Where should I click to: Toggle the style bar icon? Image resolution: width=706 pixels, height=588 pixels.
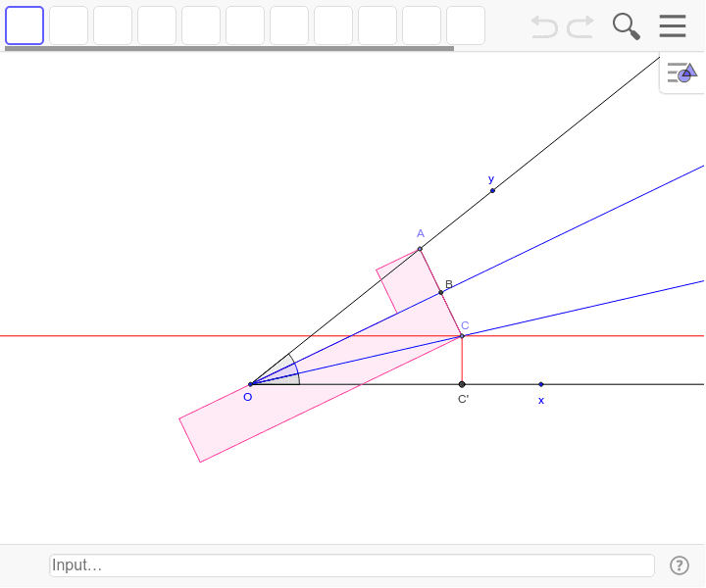point(682,73)
